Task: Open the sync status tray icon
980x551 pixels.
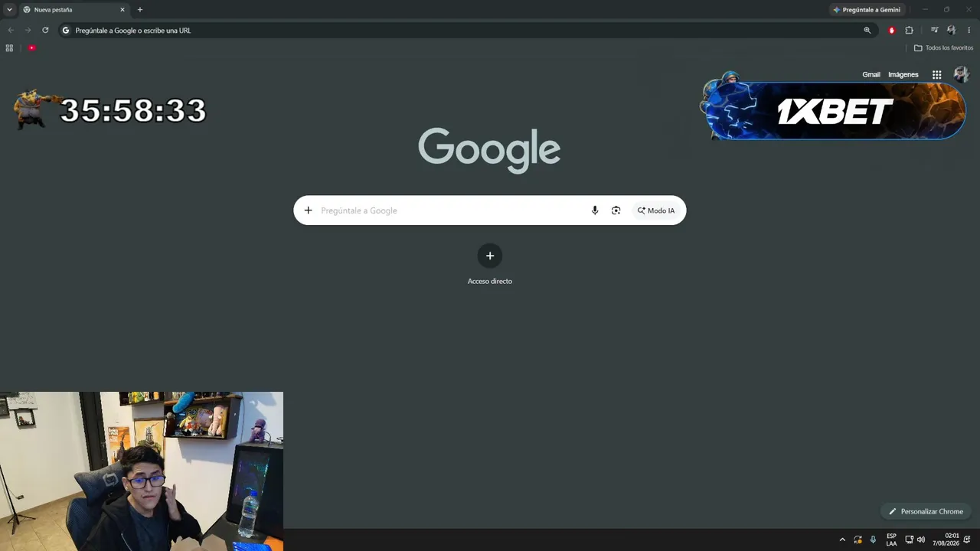Action: [x=858, y=540]
